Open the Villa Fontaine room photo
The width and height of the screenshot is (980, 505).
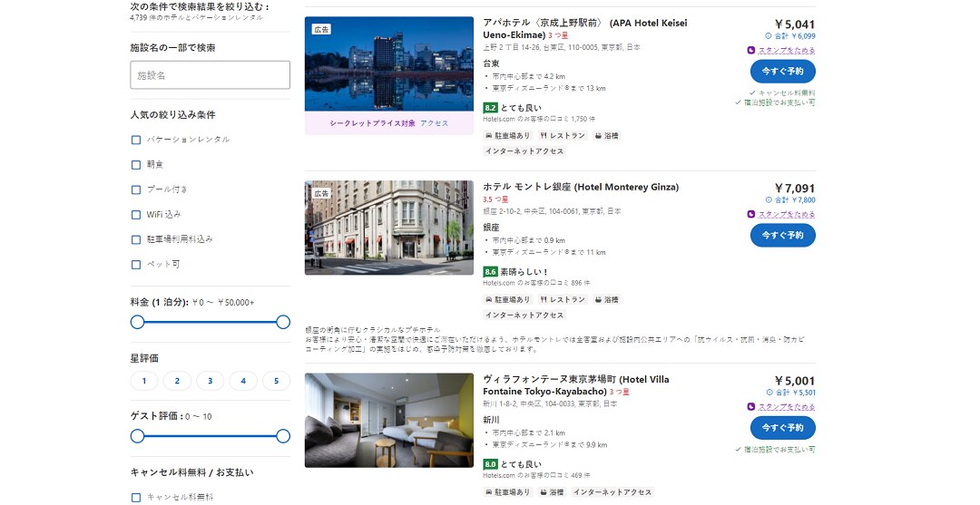(388, 420)
